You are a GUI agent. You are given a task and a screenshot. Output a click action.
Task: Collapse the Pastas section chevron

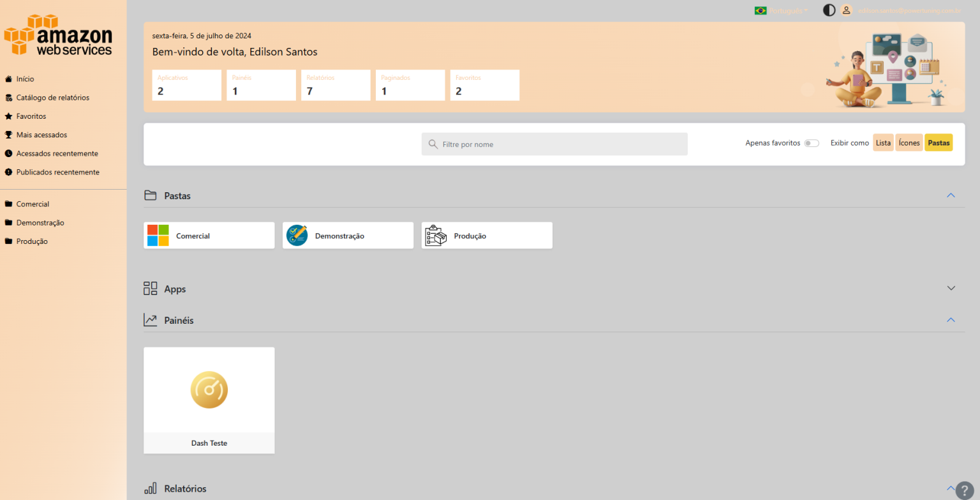point(951,195)
